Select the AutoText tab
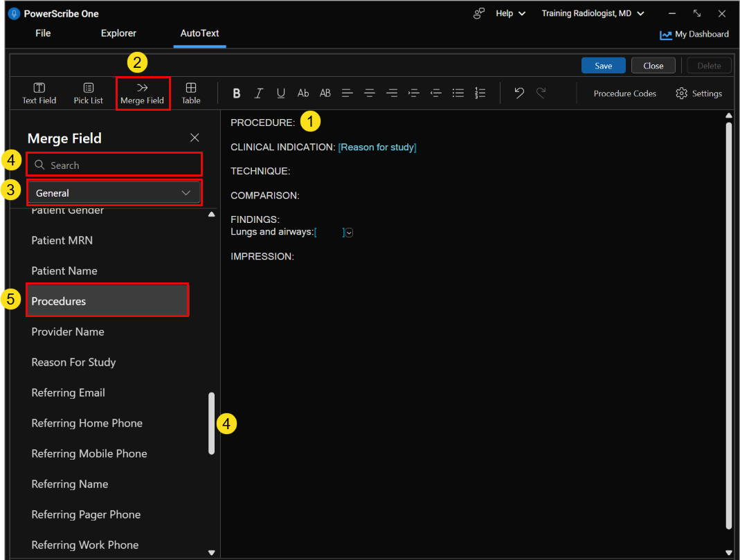The image size is (740, 560). click(x=199, y=33)
